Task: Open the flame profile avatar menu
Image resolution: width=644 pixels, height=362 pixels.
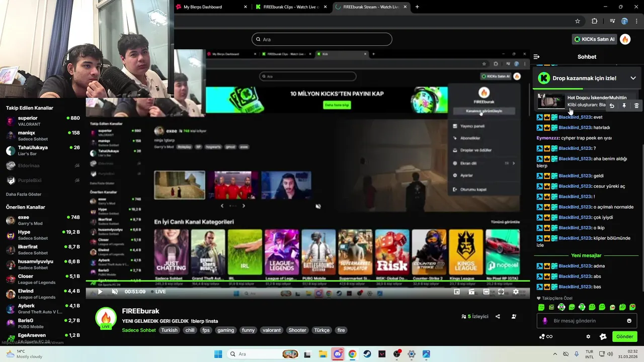Action: (x=625, y=39)
